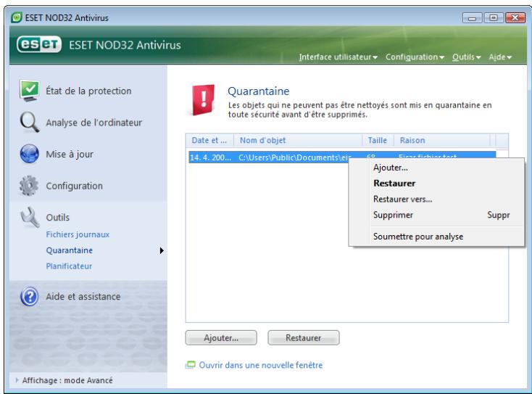532x394 pixels.
Task: Click the new window icon beside Ouvrir link
Action: click(191, 365)
